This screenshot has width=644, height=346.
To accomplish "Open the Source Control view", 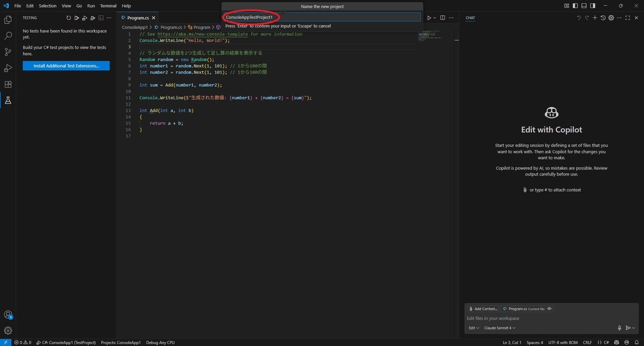I will point(8,52).
